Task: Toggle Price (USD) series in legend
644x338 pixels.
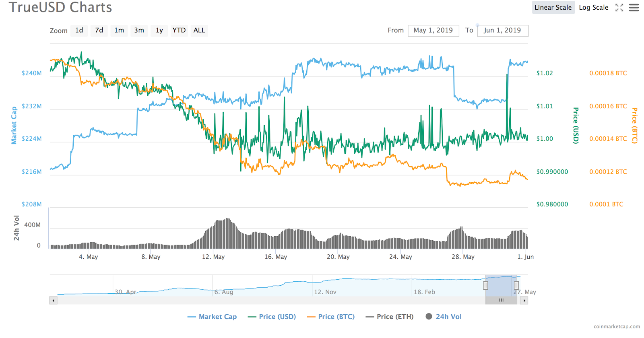Action: (x=272, y=317)
